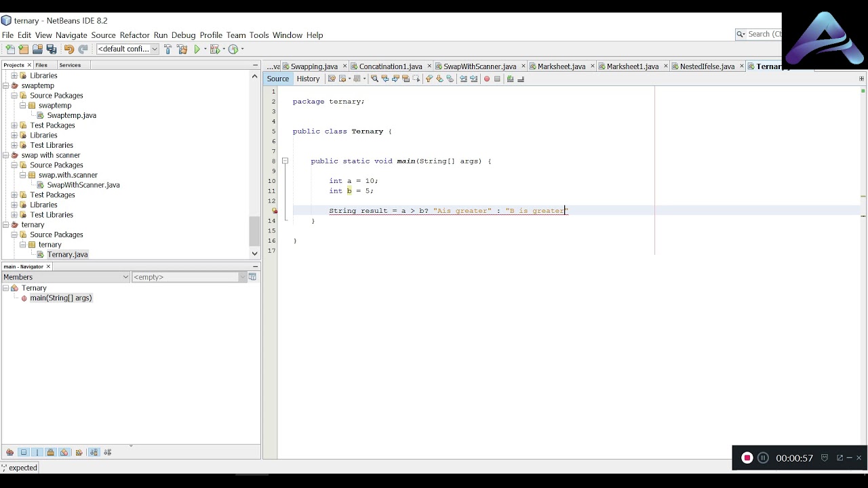This screenshot has height=488, width=868.
Task: Click the Source view button
Action: (x=277, y=79)
